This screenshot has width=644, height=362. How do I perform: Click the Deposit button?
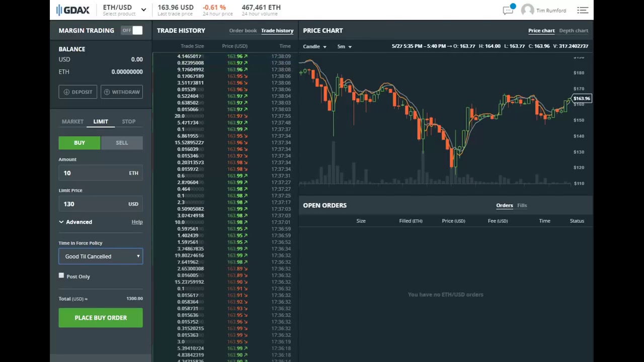(77, 92)
